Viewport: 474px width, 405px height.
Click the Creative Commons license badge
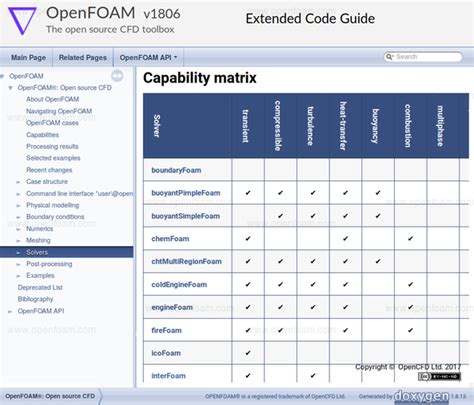(x=439, y=377)
